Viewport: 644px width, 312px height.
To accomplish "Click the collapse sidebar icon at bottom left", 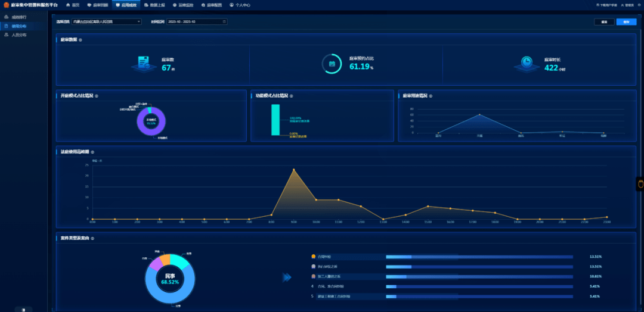I will 23,309.
